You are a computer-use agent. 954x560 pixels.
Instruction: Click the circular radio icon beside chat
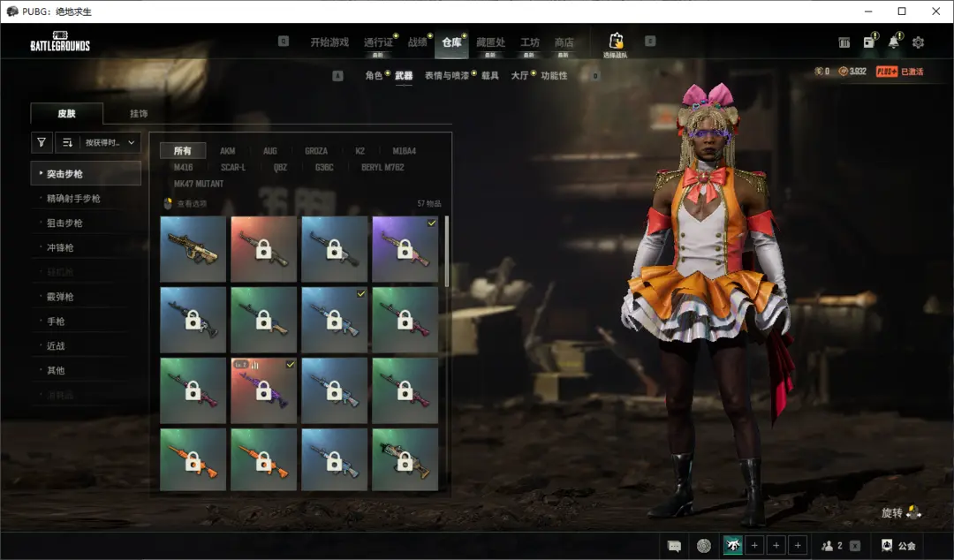[703, 545]
